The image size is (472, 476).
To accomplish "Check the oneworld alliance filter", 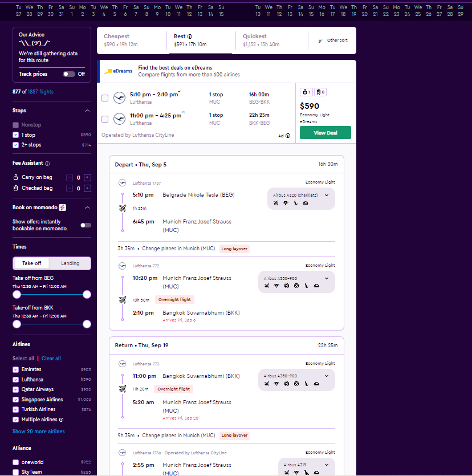I will click(x=16, y=462).
